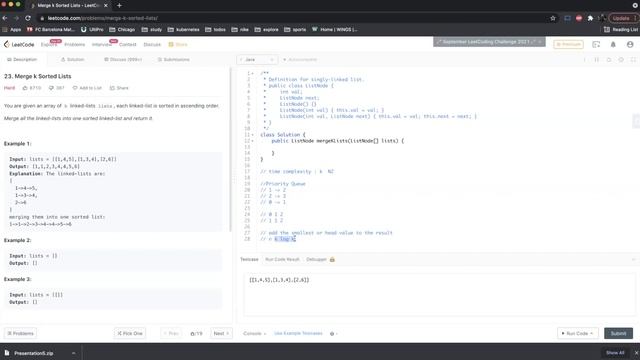640x360 pixels.
Task: Click the Share link
Action: click(x=119, y=88)
